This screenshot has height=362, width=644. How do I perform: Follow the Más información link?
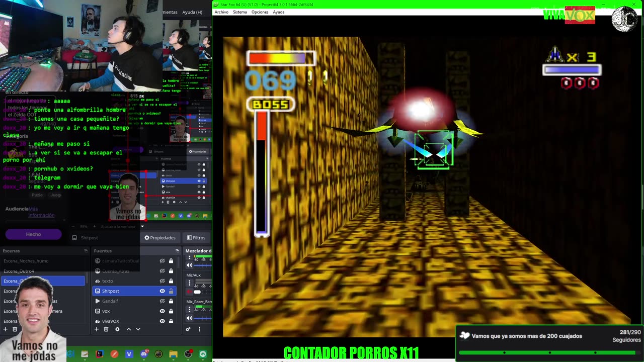(41, 212)
